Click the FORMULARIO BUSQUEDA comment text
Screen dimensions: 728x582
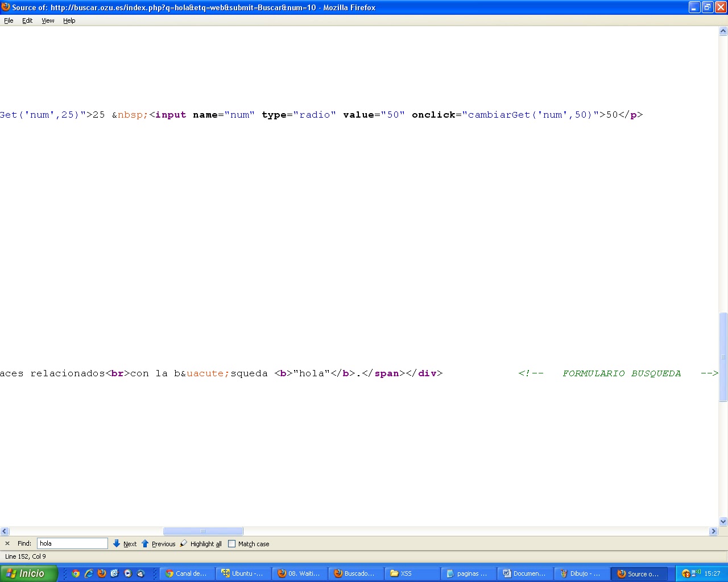tap(622, 373)
